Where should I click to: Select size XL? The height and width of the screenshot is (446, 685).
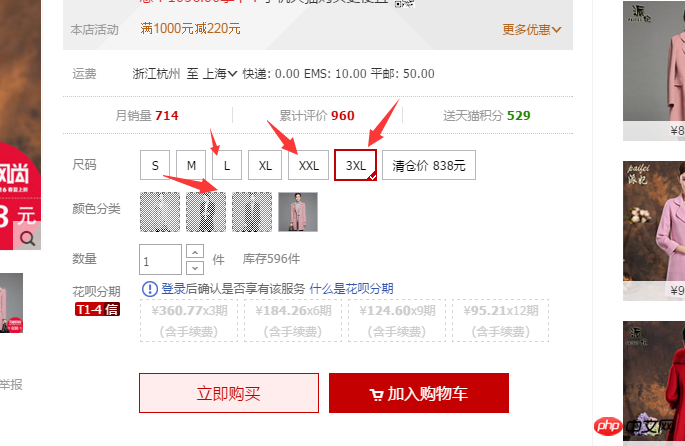tap(265, 165)
